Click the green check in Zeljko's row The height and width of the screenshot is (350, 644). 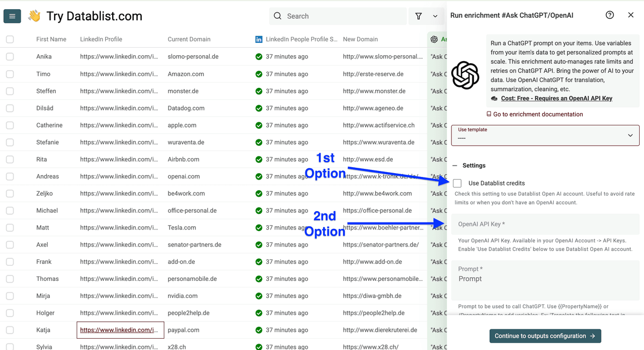pyautogui.click(x=259, y=193)
